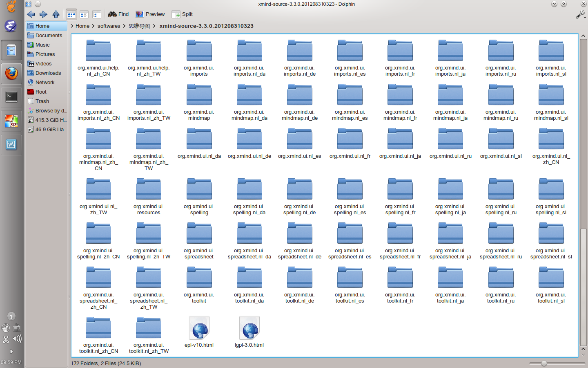
Task: Click the vertical scrollbar handle
Action: [x=583, y=287]
